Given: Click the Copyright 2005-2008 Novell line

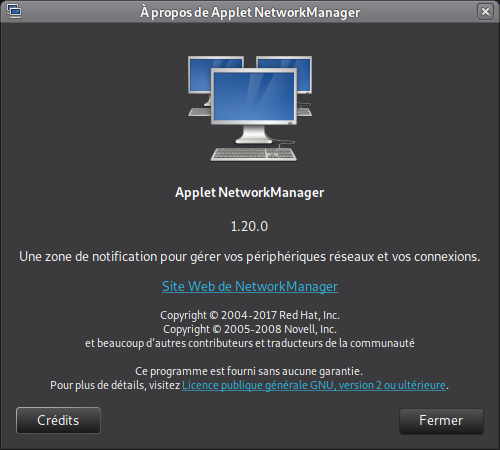Looking at the screenshot, I should click(250, 329).
